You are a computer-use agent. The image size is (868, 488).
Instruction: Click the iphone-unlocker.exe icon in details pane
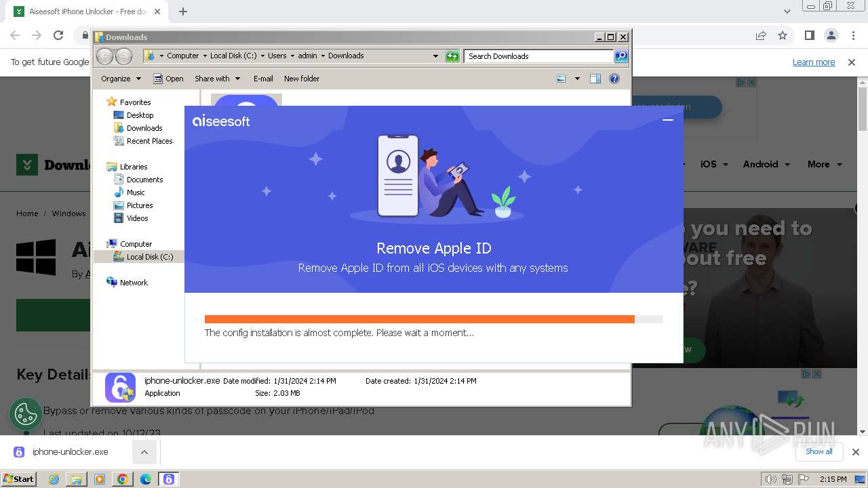tap(120, 387)
